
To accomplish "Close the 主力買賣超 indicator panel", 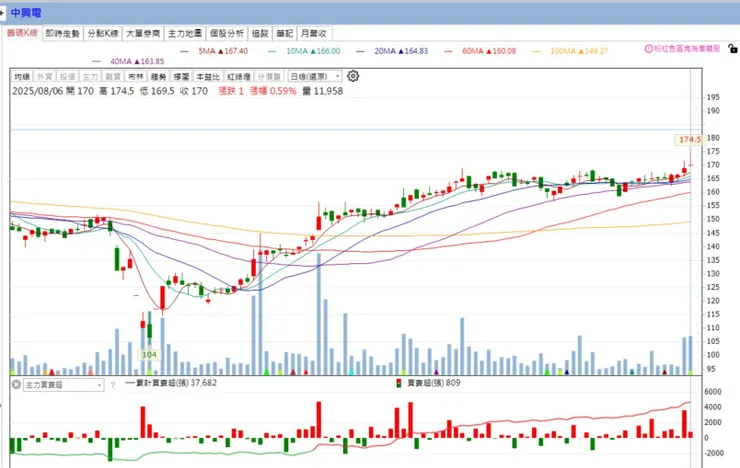I will 16,384.
